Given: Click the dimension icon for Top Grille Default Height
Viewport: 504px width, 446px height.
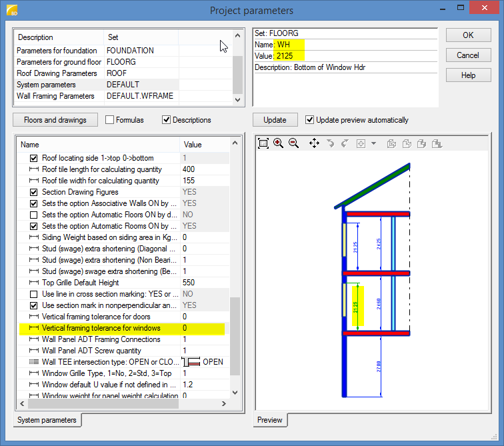Looking at the screenshot, I should click(x=33, y=283).
